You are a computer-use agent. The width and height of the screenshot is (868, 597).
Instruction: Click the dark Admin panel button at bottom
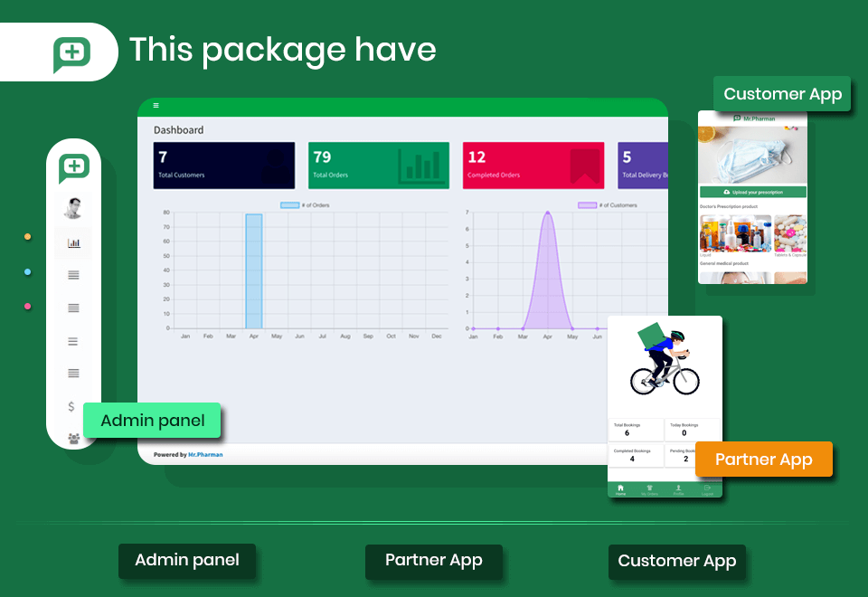coord(187,561)
